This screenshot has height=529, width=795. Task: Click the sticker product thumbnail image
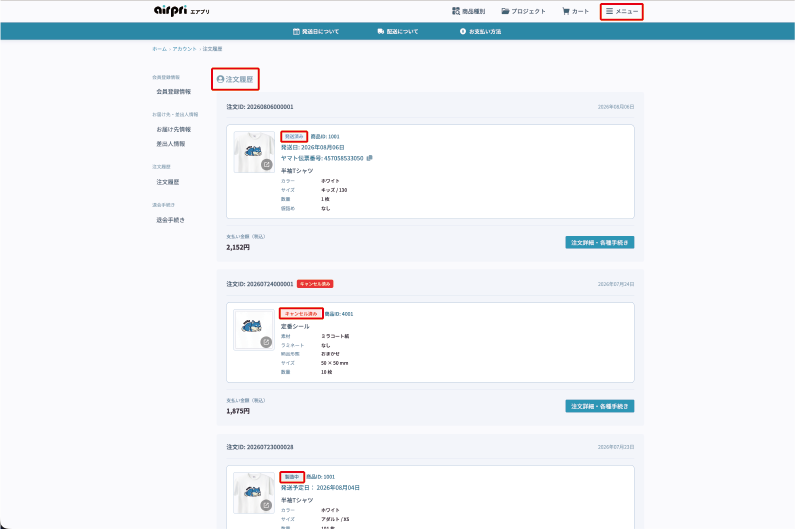254,330
